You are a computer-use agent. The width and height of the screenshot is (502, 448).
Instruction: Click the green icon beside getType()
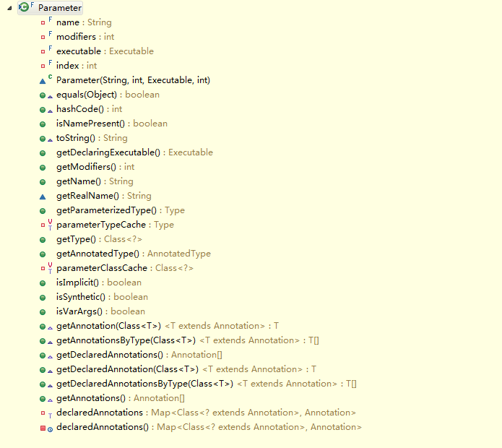click(43, 240)
